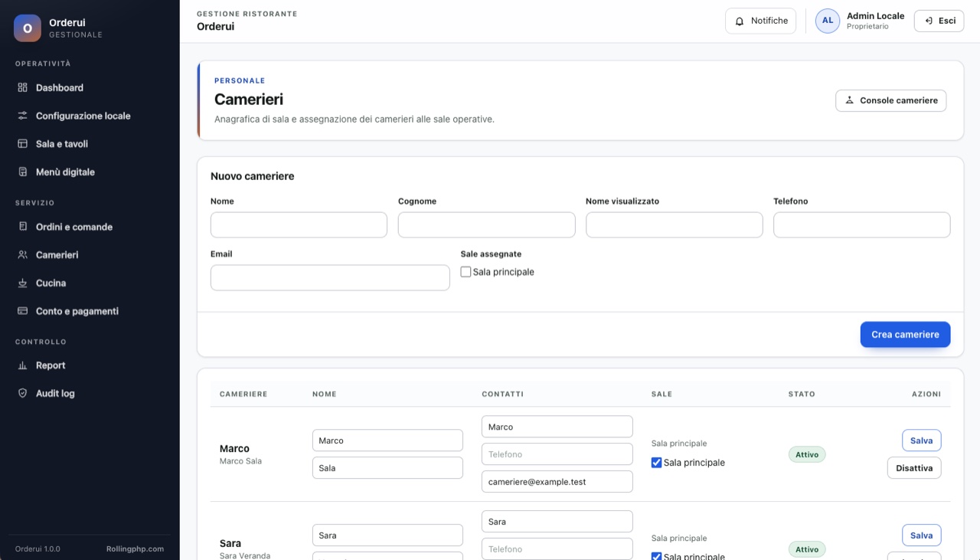This screenshot has height=560, width=980.
Task: Click Marco's Attivo status badge
Action: click(x=807, y=454)
